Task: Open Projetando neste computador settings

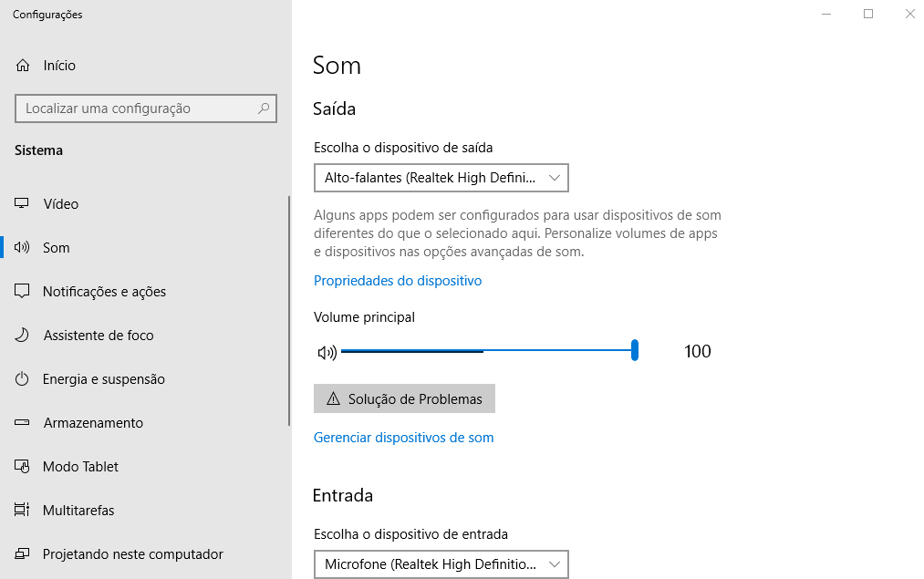Action: pos(132,554)
